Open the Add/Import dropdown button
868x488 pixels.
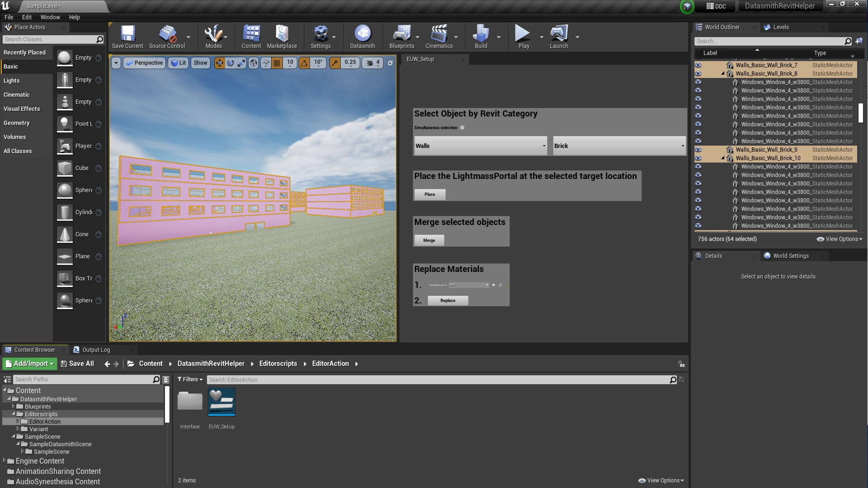coord(29,364)
